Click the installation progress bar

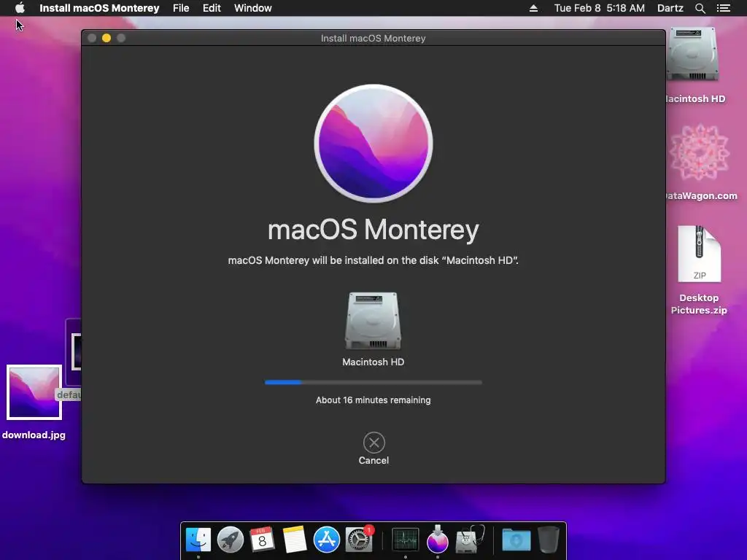click(373, 382)
